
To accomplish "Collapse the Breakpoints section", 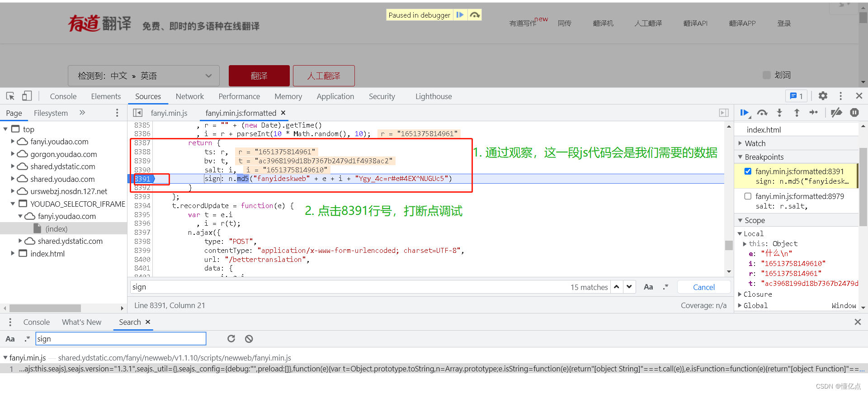I will tap(740, 157).
